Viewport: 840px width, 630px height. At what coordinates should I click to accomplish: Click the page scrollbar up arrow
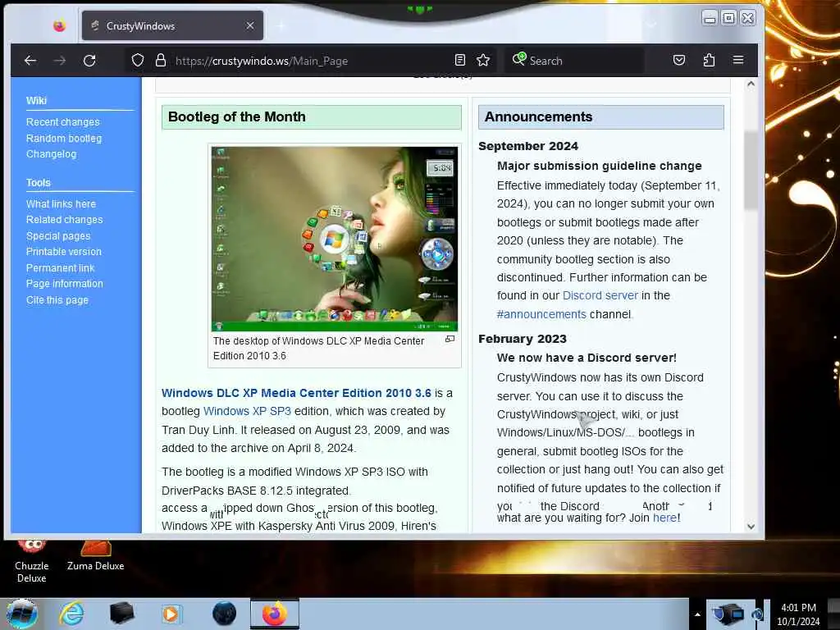tap(751, 84)
